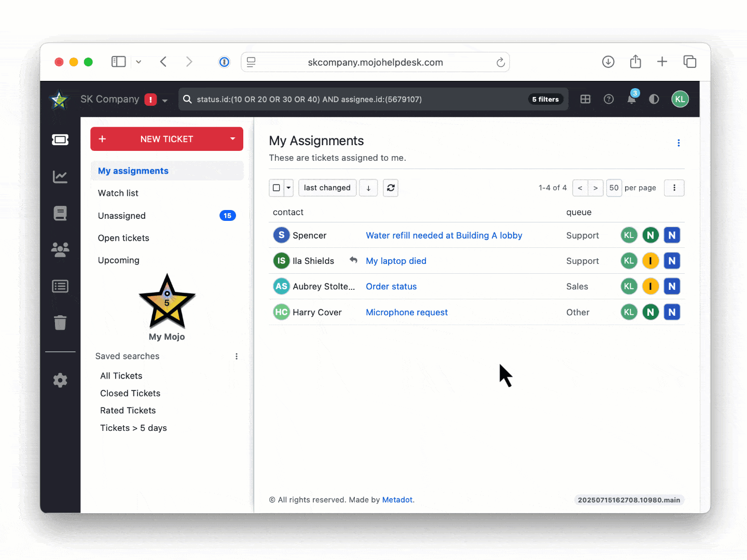Check the select-all tickets checkbox
Image resolution: width=747 pixels, height=560 pixels.
click(x=276, y=188)
